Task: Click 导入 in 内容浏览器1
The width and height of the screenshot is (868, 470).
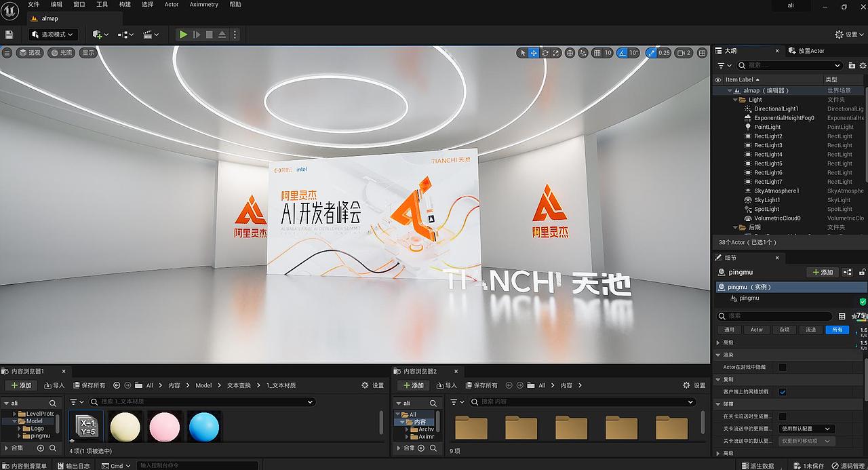Action: (x=54, y=385)
